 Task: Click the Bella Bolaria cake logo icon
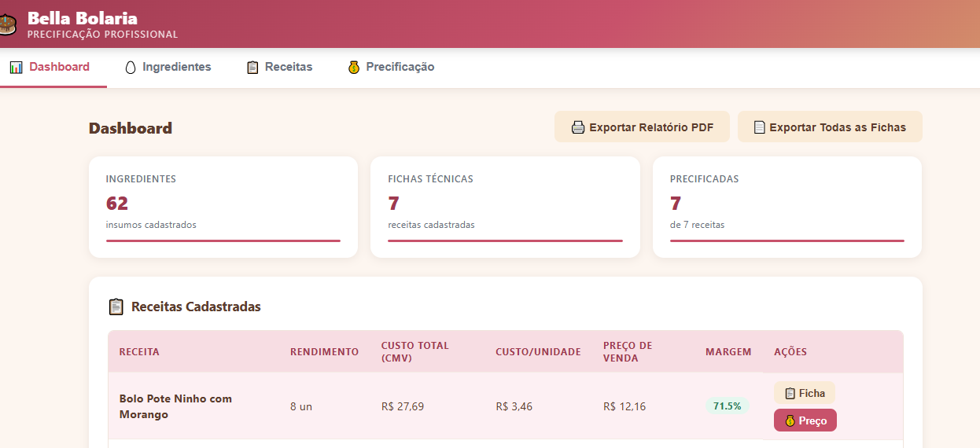(x=7, y=24)
